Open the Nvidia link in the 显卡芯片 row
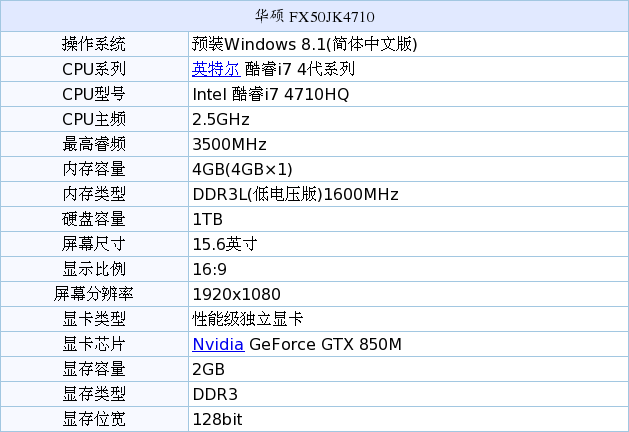Image resolution: width=629 pixels, height=432 pixels. click(x=218, y=345)
